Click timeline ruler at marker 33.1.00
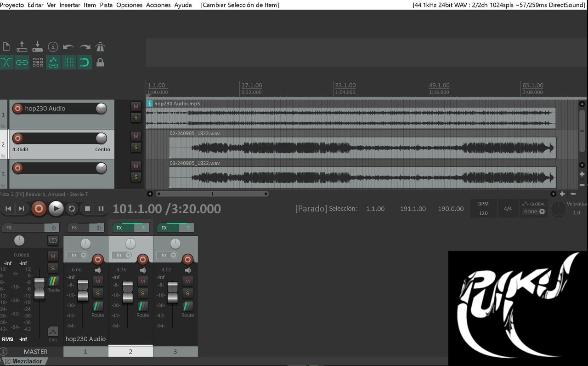588x366 pixels. (x=345, y=86)
